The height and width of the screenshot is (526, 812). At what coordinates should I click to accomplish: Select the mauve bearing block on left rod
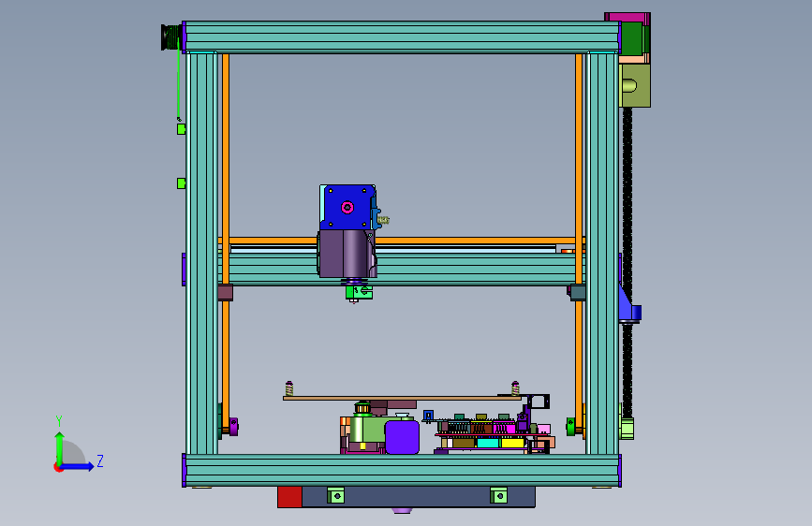226,293
